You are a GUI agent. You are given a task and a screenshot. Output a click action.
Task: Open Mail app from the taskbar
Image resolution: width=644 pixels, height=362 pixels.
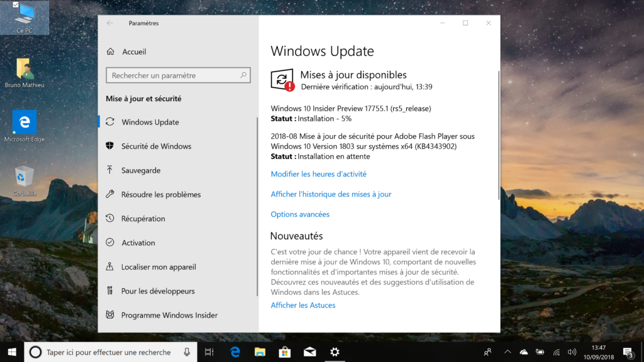(309, 352)
